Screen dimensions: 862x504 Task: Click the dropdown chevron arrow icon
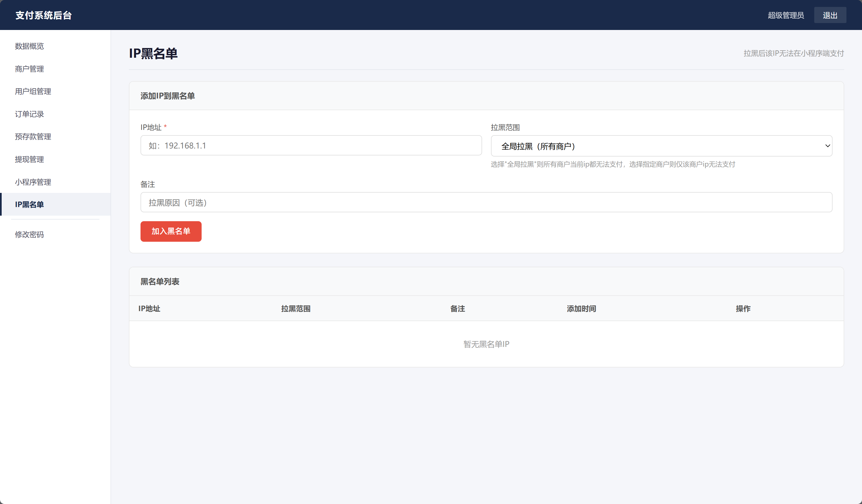828,146
